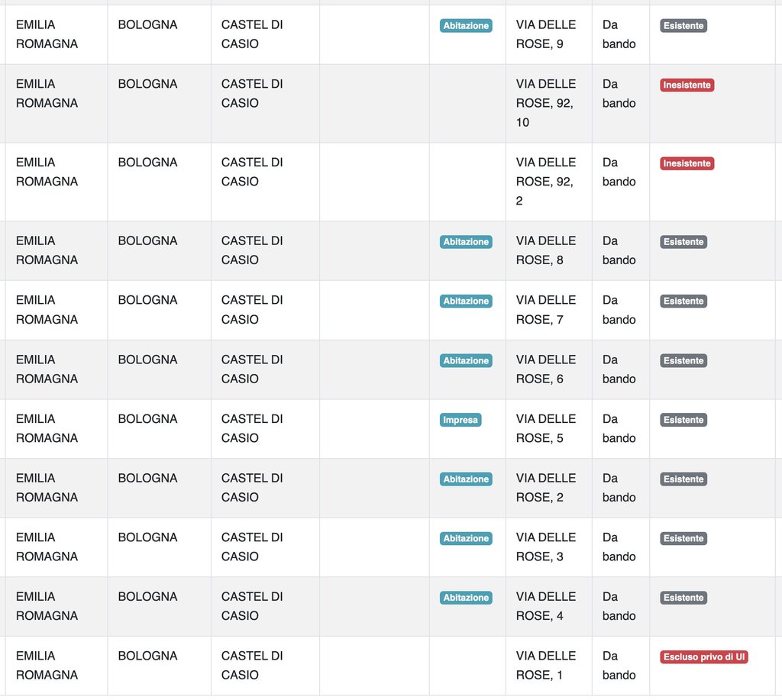Click the Esistente badge for VIA DELLE ROSE, 8
Viewport: 782px width, 700px height.
(x=683, y=242)
